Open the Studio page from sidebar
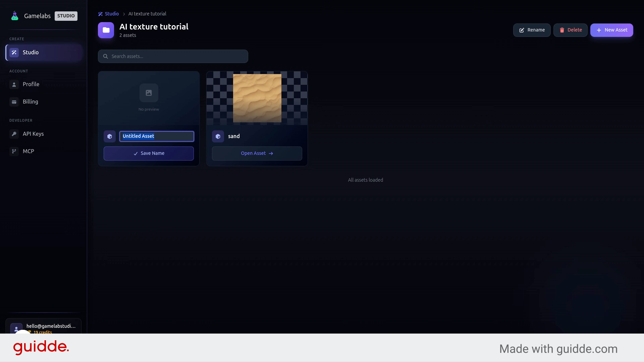The width and height of the screenshot is (644, 362). [x=44, y=52]
